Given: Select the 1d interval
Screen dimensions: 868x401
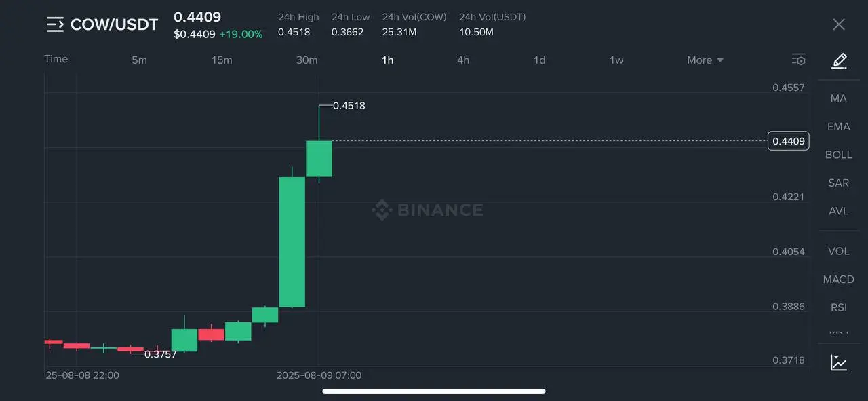Looking at the screenshot, I should (539, 60).
